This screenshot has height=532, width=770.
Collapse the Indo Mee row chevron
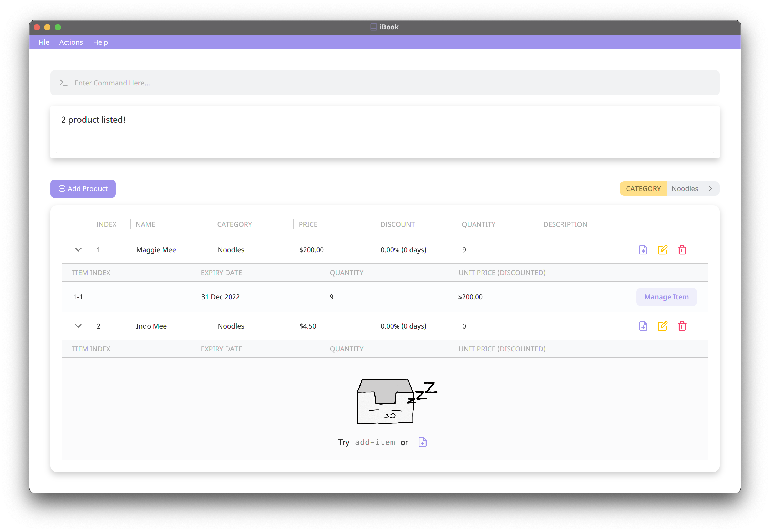coord(78,326)
